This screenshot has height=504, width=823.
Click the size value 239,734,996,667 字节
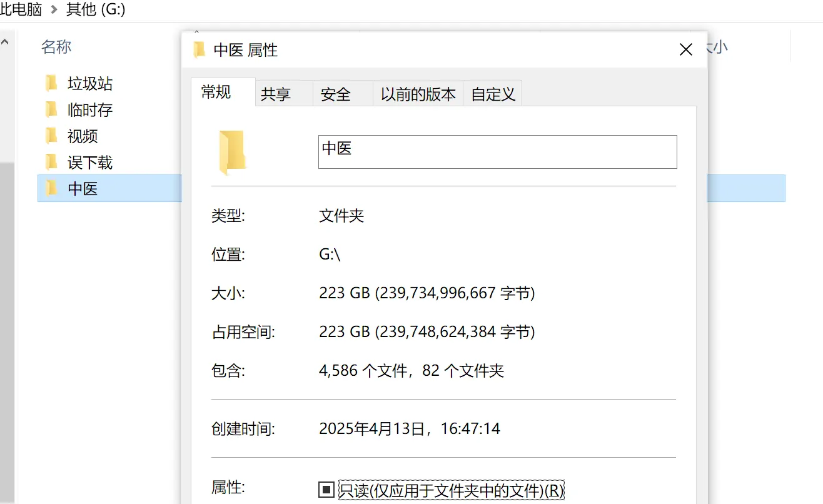coord(455,293)
